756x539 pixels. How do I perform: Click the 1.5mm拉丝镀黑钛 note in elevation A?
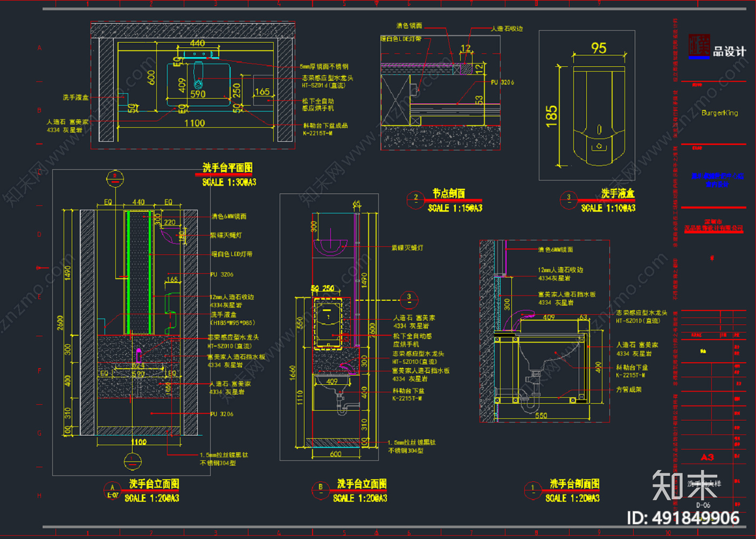[x=224, y=459]
